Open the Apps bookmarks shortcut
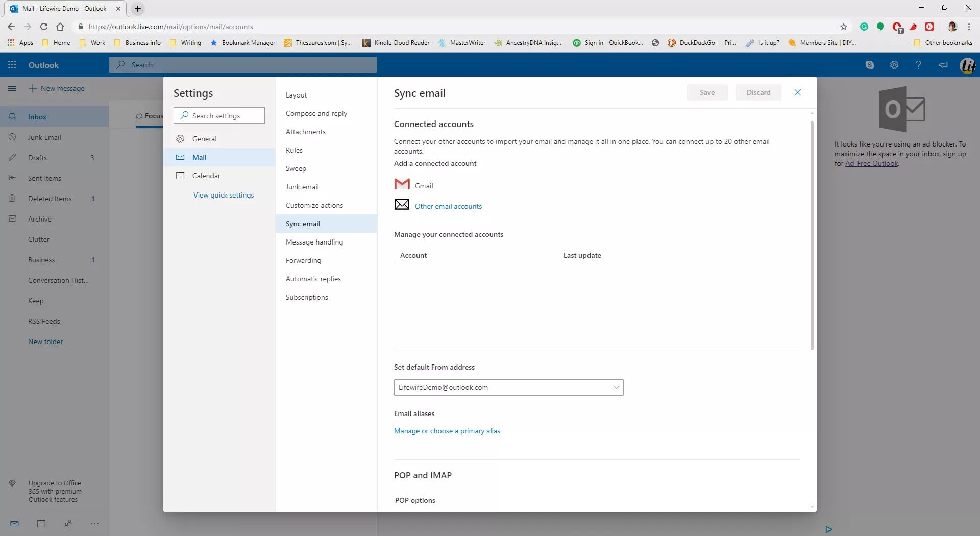This screenshot has height=536, width=980. click(20, 43)
